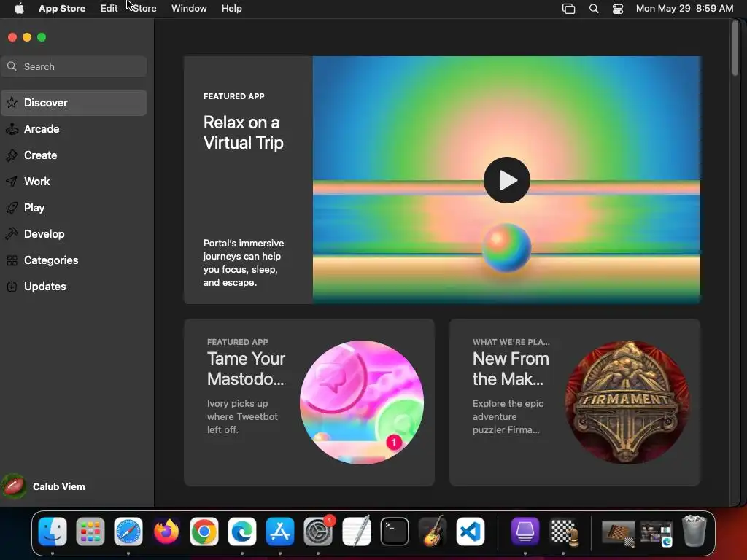Open Launchpad from the Dock
Image resolution: width=747 pixels, height=560 pixels.
(x=90, y=532)
